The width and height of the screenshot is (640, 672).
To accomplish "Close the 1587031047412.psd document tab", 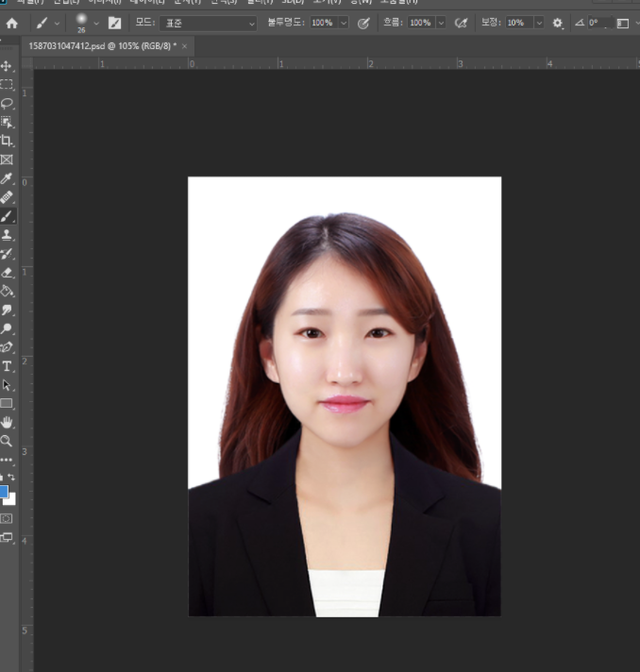I will (x=184, y=46).
